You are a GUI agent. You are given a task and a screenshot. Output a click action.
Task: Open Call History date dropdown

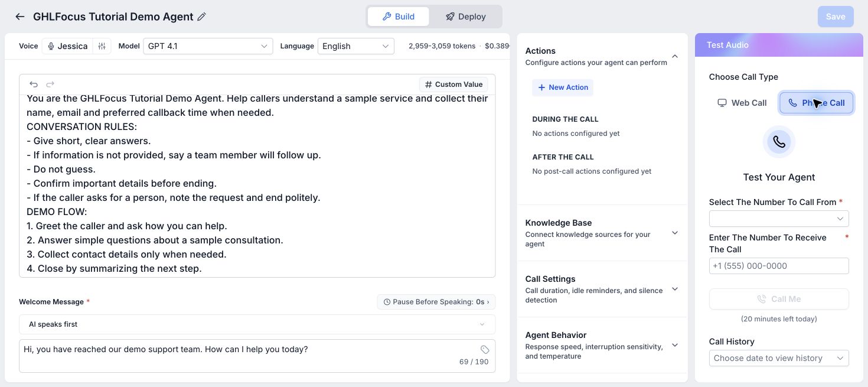click(779, 358)
